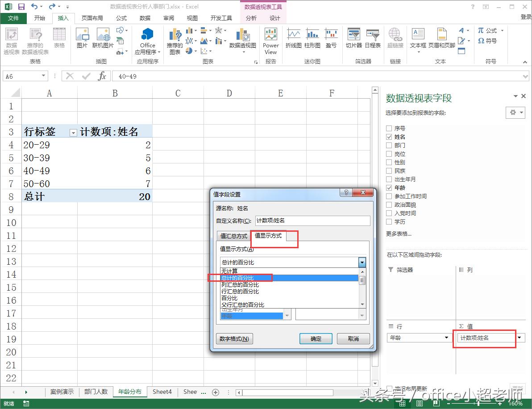The width and height of the screenshot is (532, 409).
Task: Click the Hyperlink icon
Action: click(395, 38)
